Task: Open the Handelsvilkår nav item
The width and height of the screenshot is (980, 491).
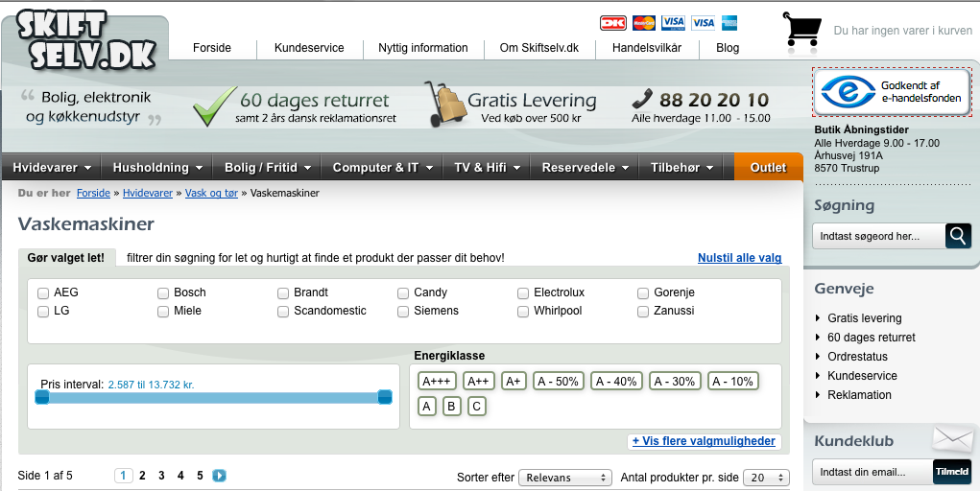Action: (x=647, y=48)
